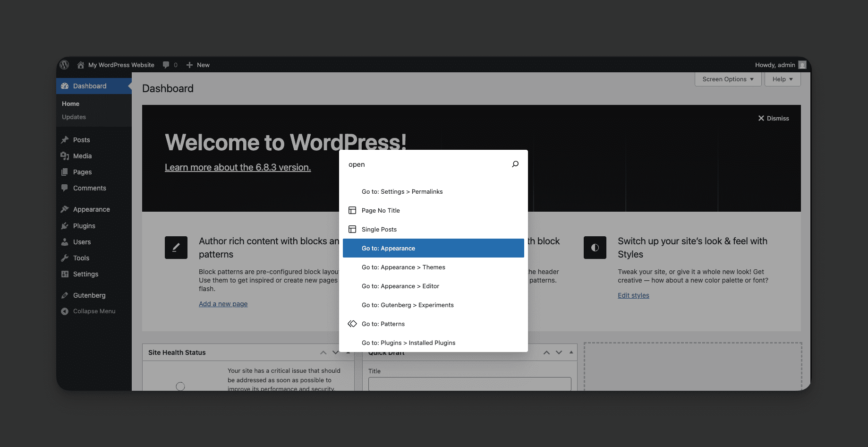868x447 pixels.
Task: Open the Media library in sidebar
Action: pos(82,156)
